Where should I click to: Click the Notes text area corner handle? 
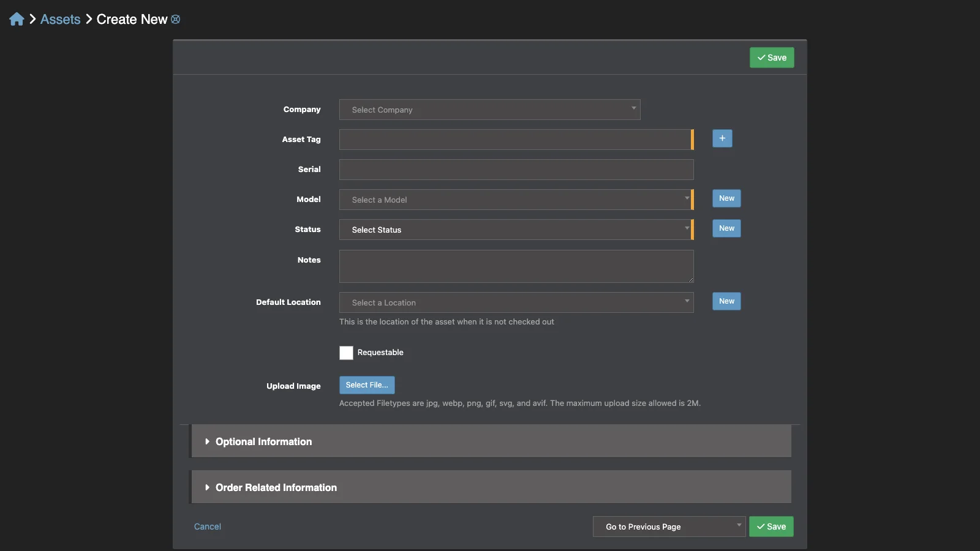690,279
